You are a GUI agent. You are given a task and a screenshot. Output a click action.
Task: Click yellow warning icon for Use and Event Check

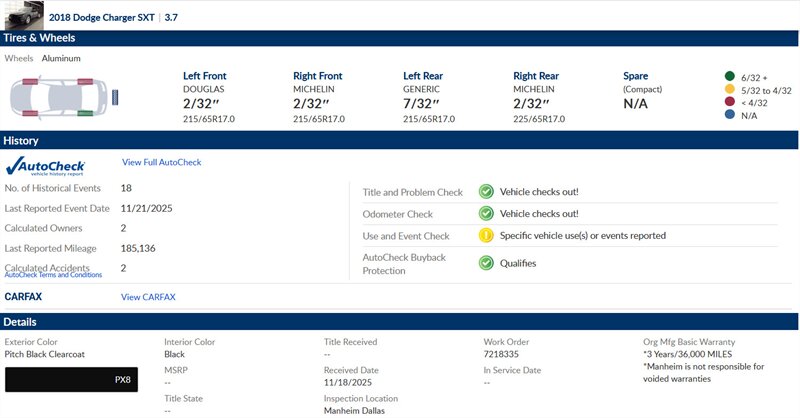(x=486, y=235)
